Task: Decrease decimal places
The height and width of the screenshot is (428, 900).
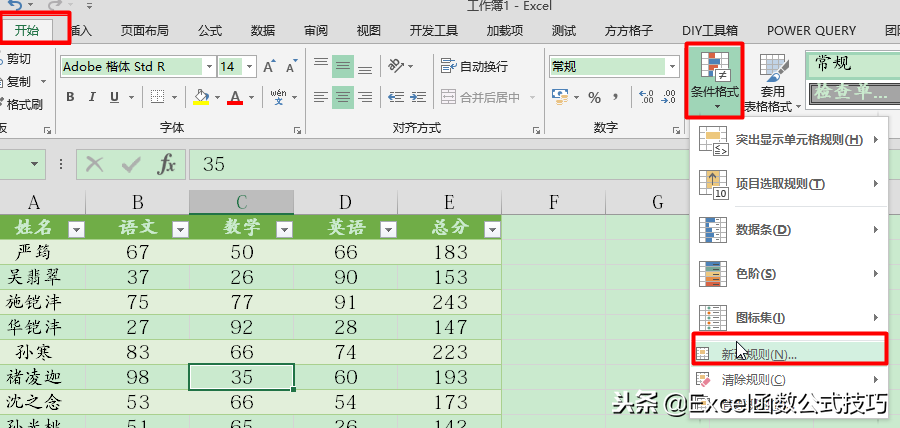Action: tap(668, 96)
